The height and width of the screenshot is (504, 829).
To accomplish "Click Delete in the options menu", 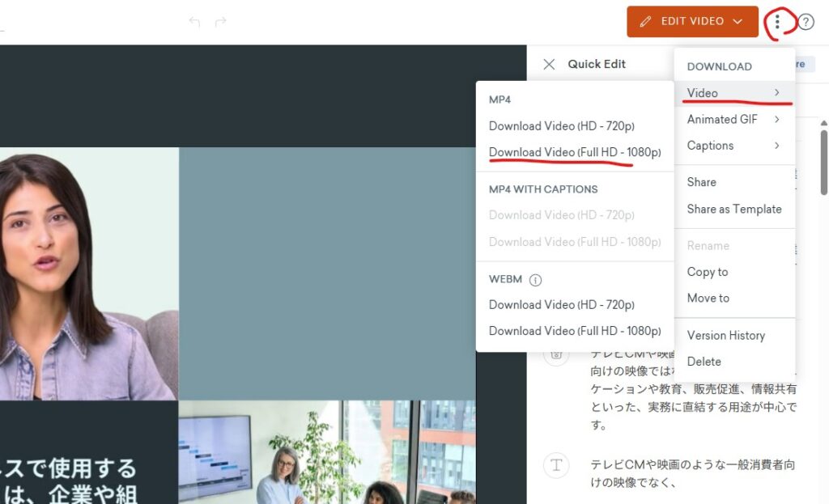I will [x=704, y=362].
